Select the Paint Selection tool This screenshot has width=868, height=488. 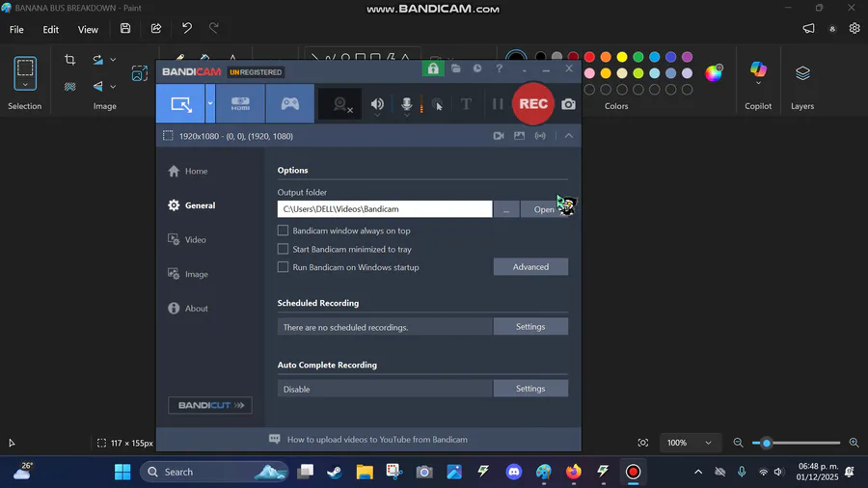[x=25, y=68]
